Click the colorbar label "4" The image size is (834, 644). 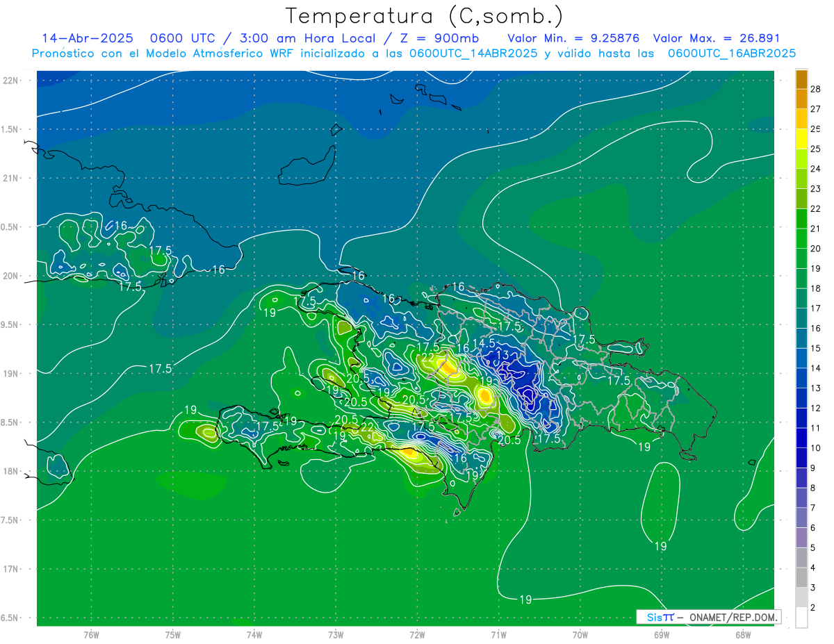tap(813, 568)
